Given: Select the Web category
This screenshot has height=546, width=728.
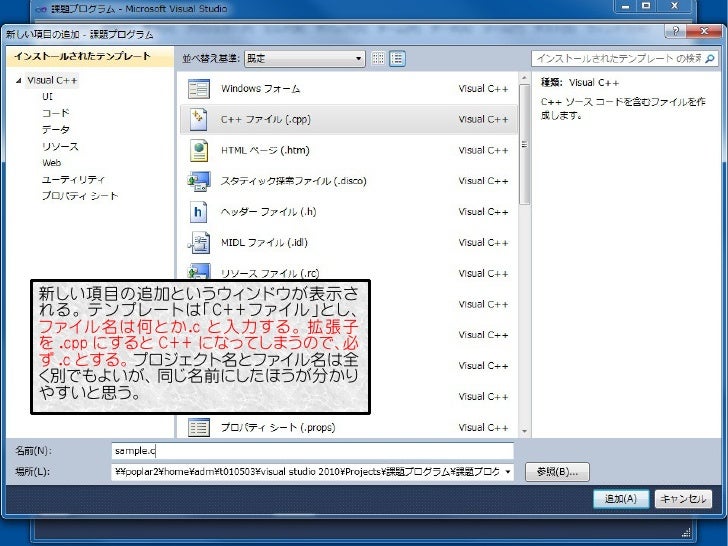Looking at the screenshot, I should pyautogui.click(x=52, y=163).
